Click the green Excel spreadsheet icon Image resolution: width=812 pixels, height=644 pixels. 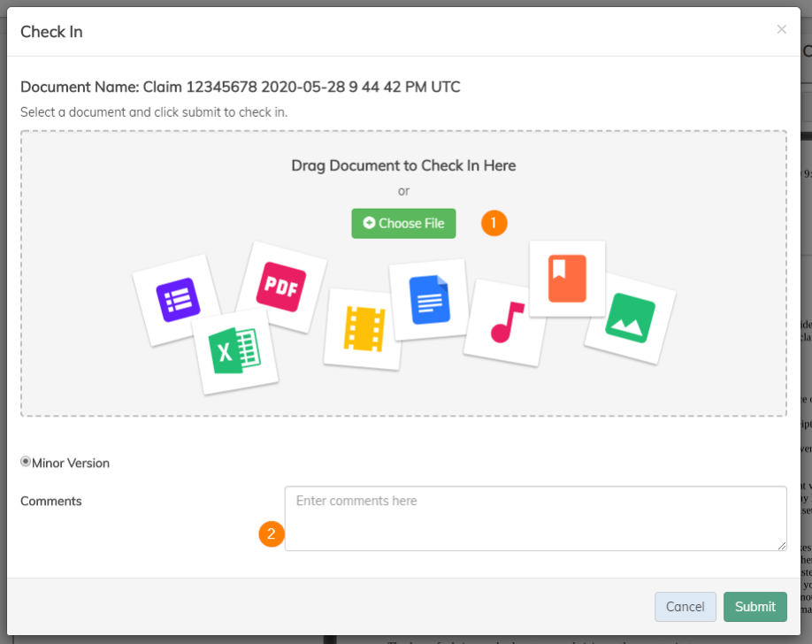[235, 350]
